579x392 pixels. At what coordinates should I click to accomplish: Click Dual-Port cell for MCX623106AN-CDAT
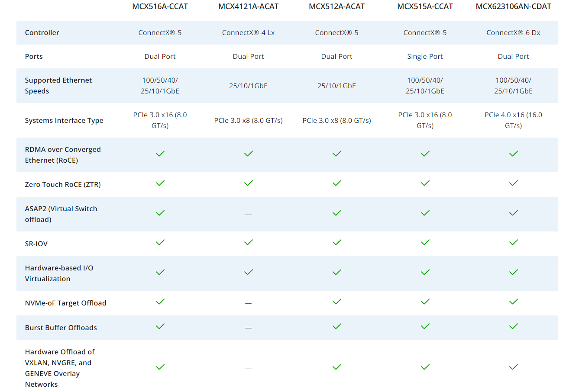513,56
